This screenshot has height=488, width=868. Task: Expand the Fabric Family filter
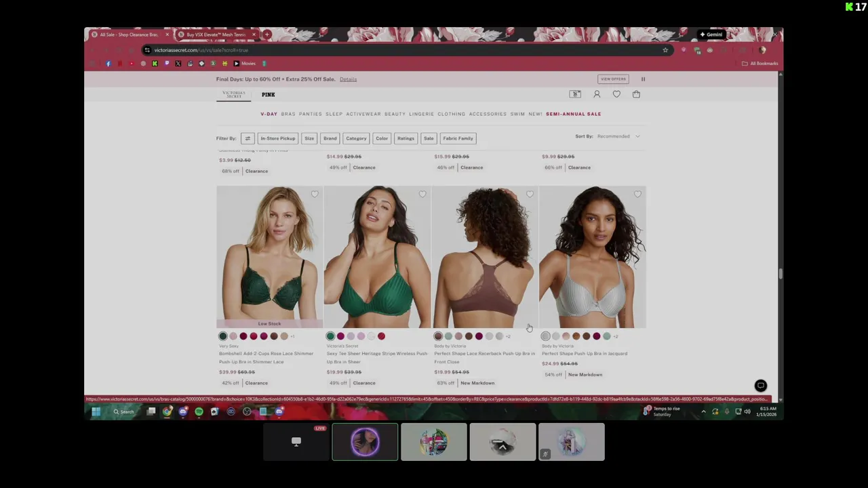[x=458, y=138]
